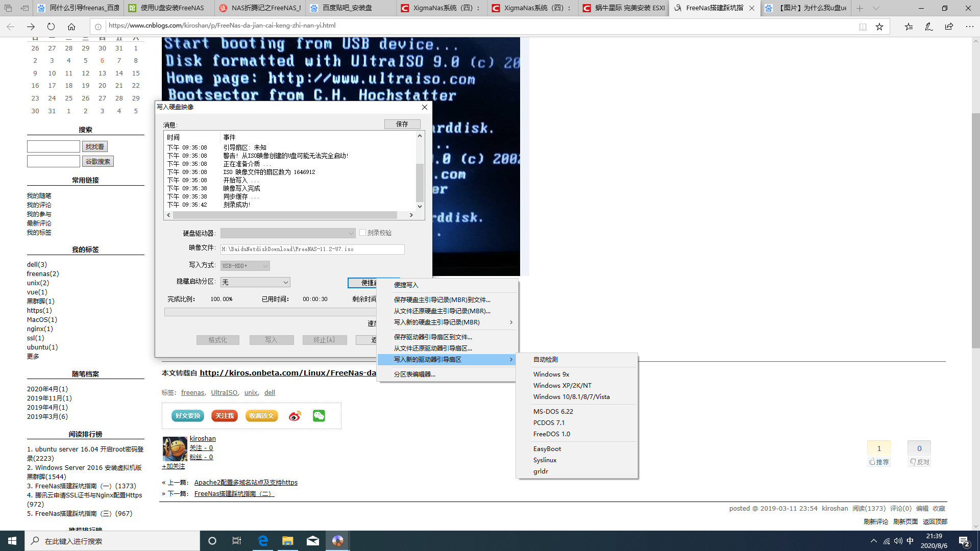
Task: Open Cortana circle icon on taskbar
Action: [x=212, y=541]
